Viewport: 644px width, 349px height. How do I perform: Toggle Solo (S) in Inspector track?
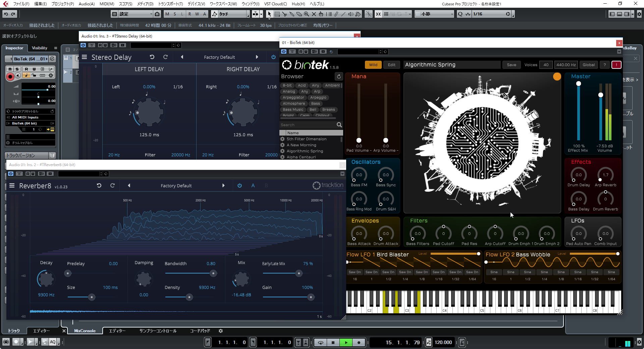(17, 69)
